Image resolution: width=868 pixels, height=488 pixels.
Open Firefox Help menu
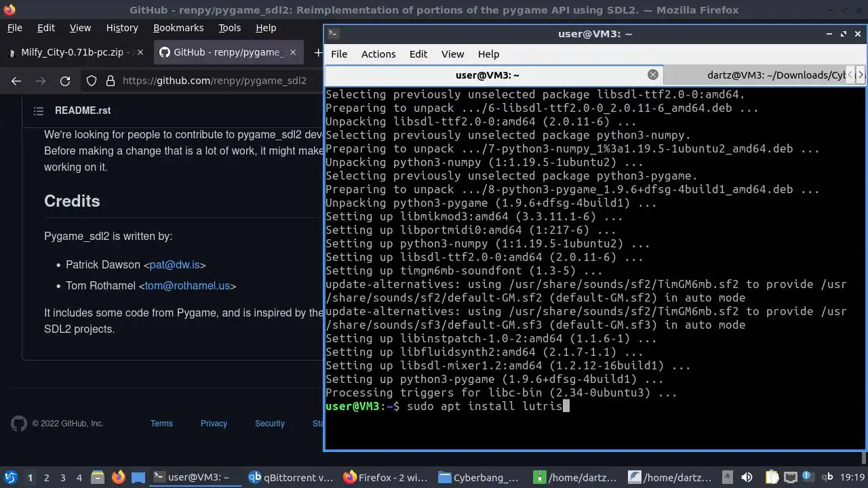[x=266, y=28]
